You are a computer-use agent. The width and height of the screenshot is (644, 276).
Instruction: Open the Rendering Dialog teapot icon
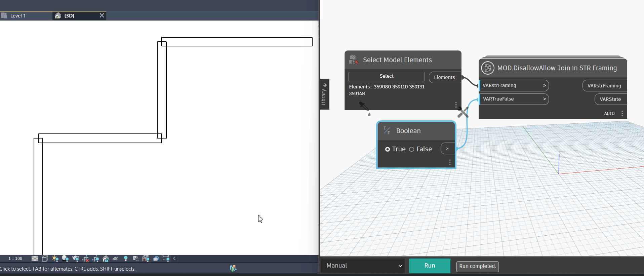tap(75, 259)
